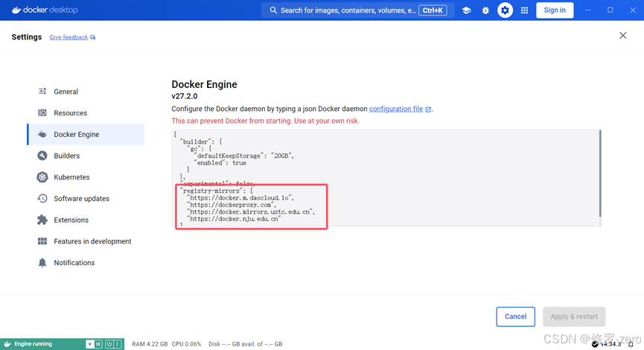Click the Builders wrench icon

[x=42, y=156]
